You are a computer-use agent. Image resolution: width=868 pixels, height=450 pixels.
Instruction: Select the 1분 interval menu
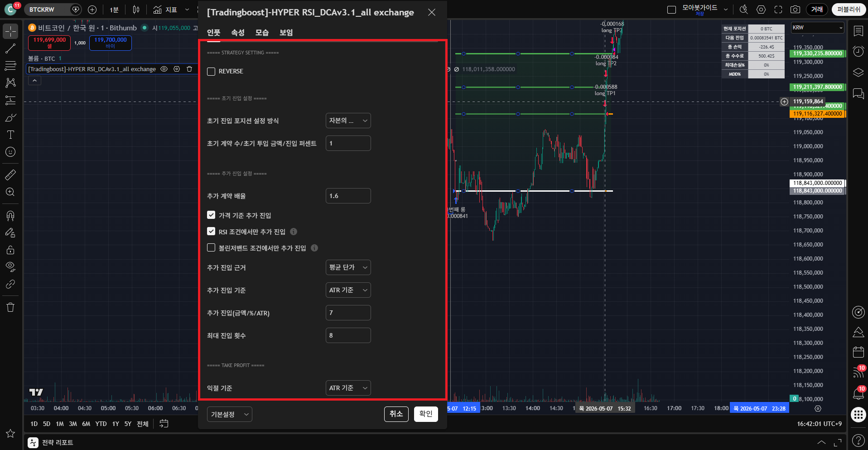coord(114,10)
